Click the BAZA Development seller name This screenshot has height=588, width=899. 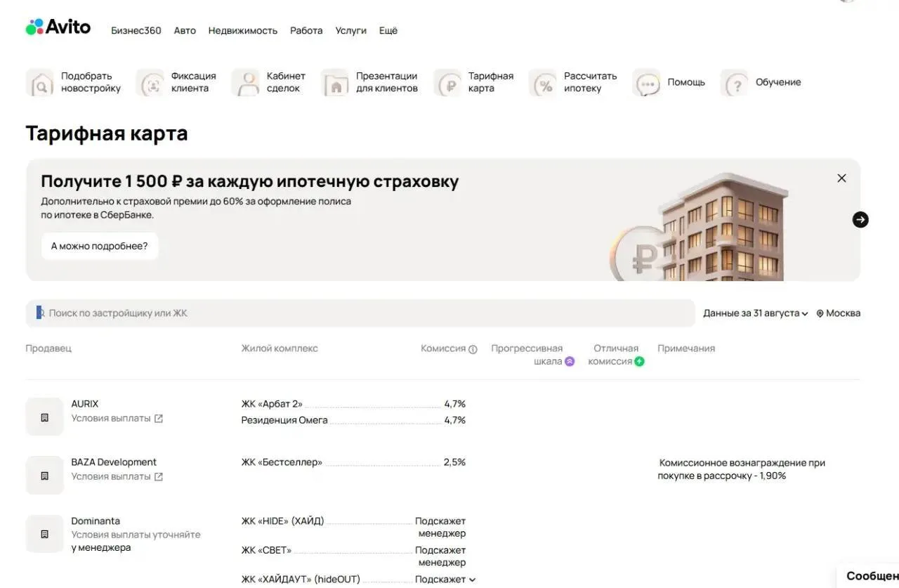pos(114,462)
